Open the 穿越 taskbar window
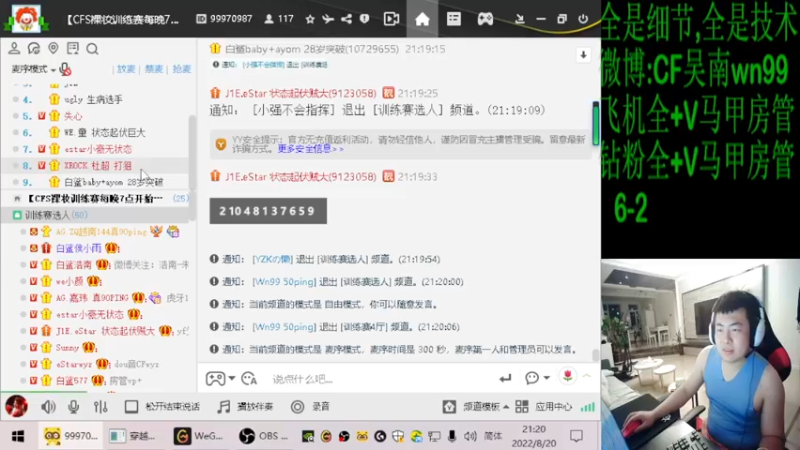The width and height of the screenshot is (800, 450). 133,436
